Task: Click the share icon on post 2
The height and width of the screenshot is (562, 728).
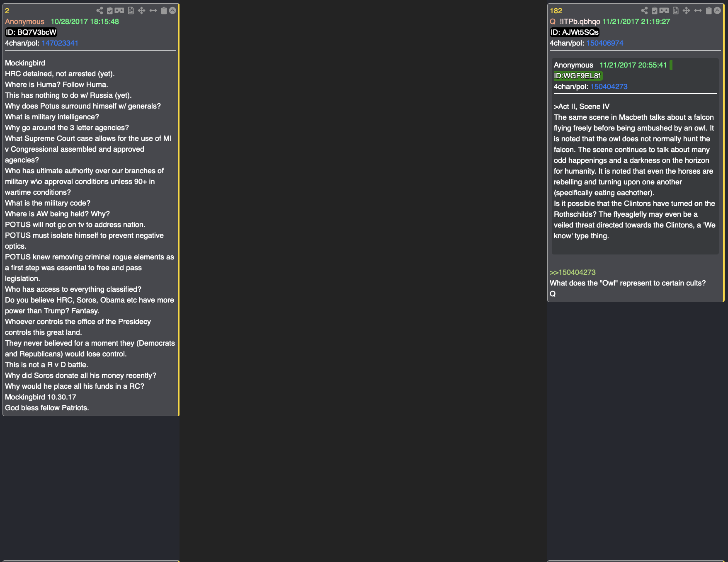Action: click(x=99, y=11)
